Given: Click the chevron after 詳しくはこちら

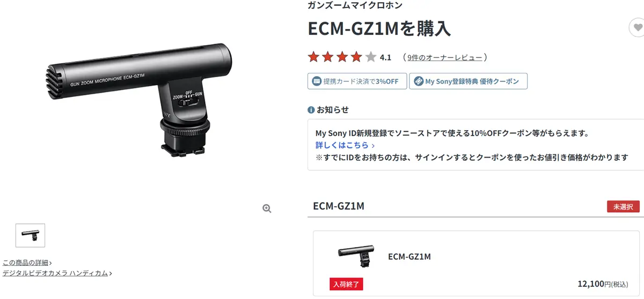Looking at the screenshot, I should point(373,145).
